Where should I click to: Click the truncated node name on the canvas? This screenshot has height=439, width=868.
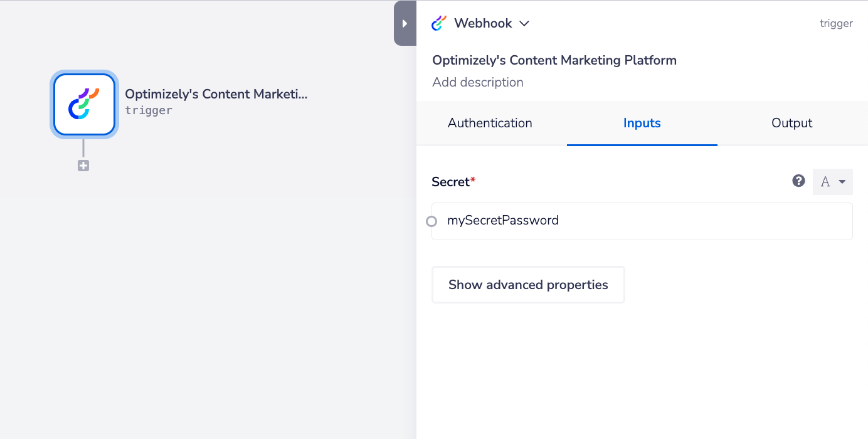point(216,94)
